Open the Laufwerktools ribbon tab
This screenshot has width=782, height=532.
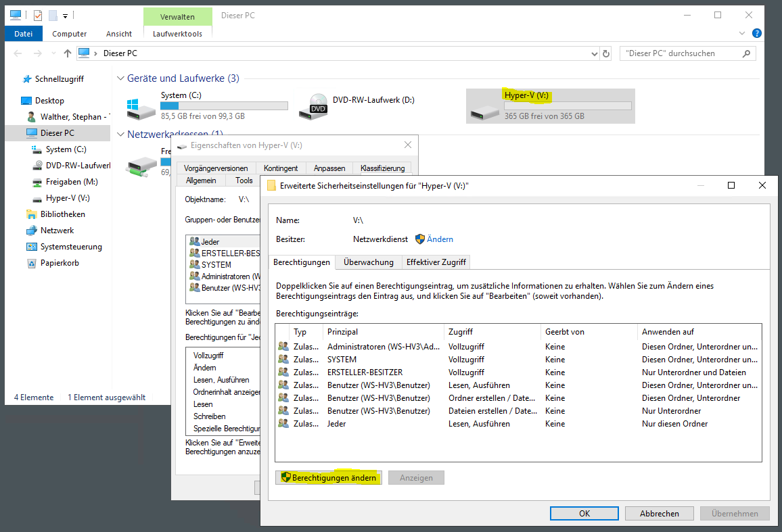[177, 33]
